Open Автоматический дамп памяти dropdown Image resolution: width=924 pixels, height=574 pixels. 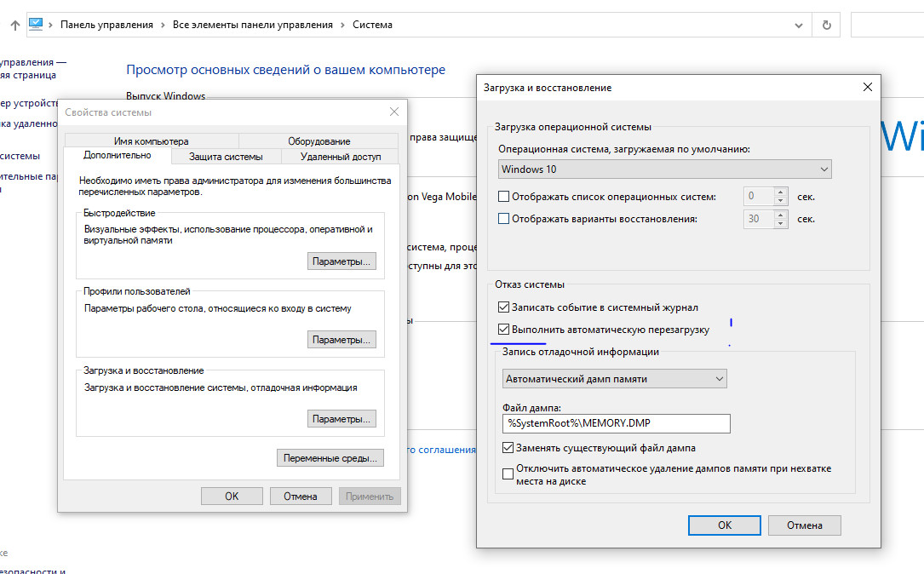[x=615, y=379]
